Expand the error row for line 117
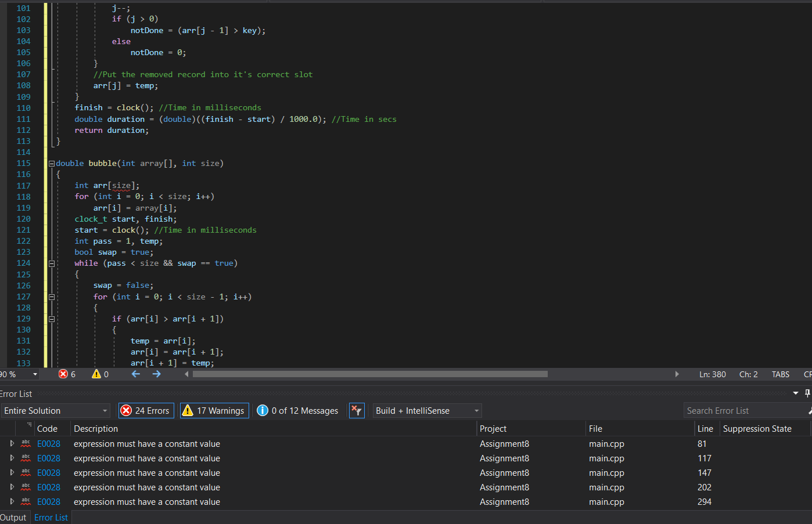This screenshot has height=524, width=812. point(12,458)
